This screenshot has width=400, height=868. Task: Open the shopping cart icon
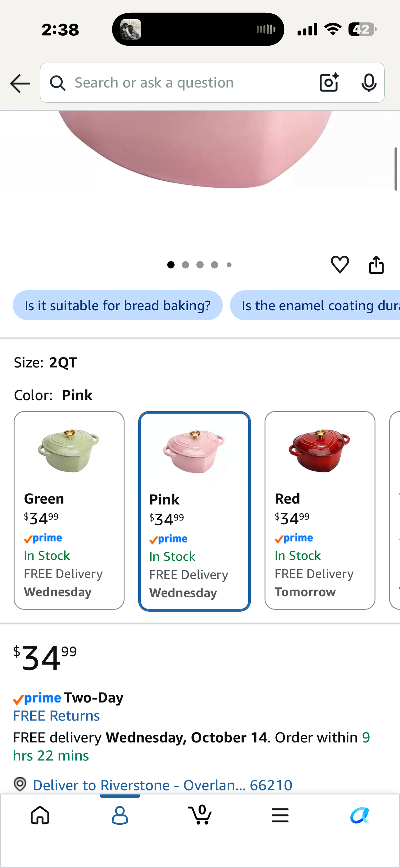click(x=200, y=814)
